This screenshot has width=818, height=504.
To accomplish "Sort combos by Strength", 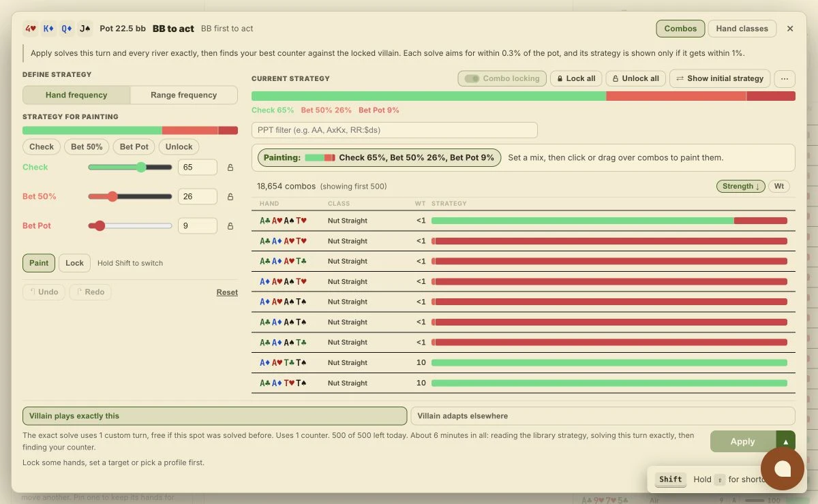I will pyautogui.click(x=740, y=186).
